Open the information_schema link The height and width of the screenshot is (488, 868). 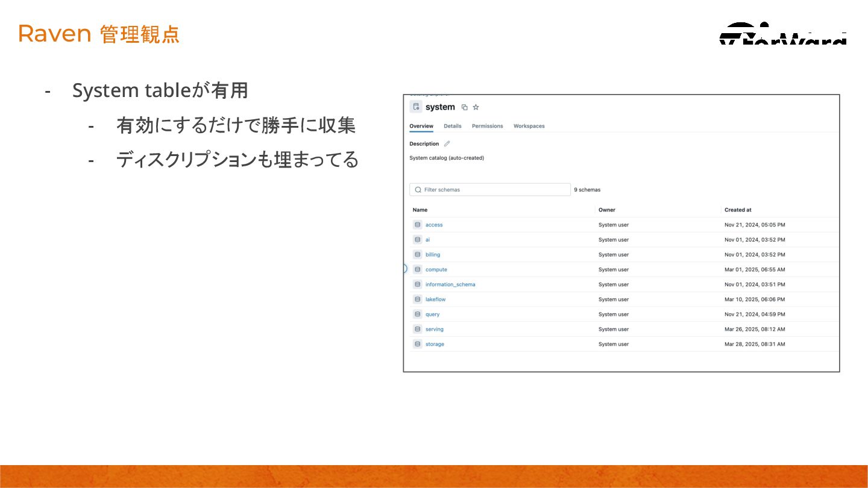click(x=450, y=284)
